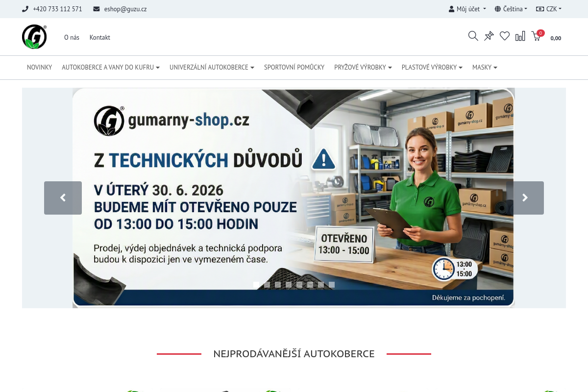Select the last carousel indicator dot
Image resolution: width=588 pixels, height=392 pixels.
(x=332, y=285)
